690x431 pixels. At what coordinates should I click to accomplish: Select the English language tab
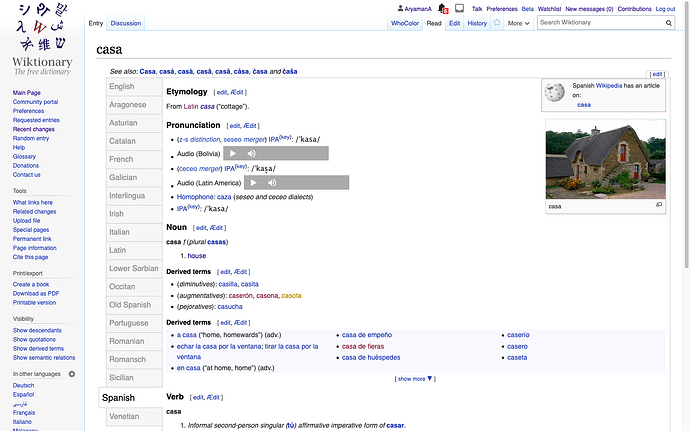click(134, 87)
